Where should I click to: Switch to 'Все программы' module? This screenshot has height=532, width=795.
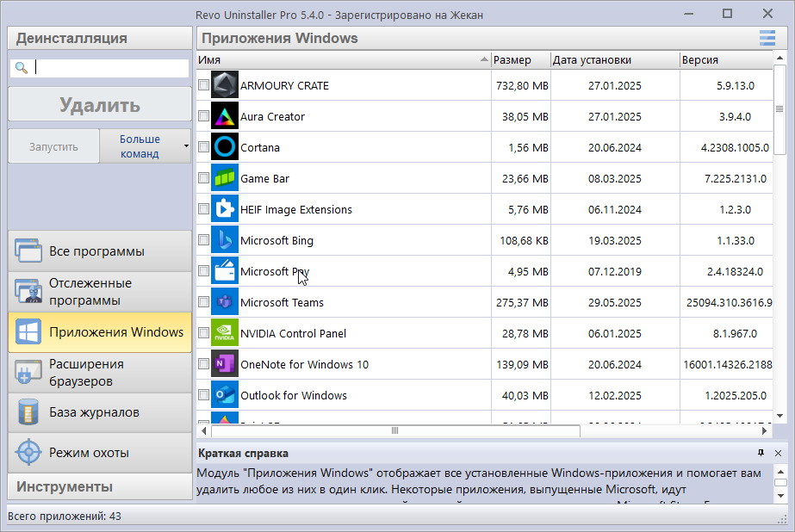tap(100, 251)
